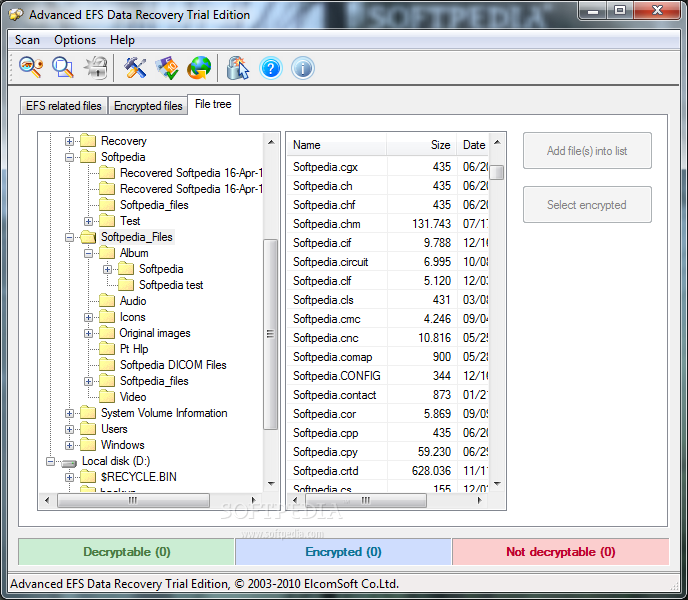Image resolution: width=688 pixels, height=600 pixels.
Task: Click the Date column header
Action: pos(473,145)
